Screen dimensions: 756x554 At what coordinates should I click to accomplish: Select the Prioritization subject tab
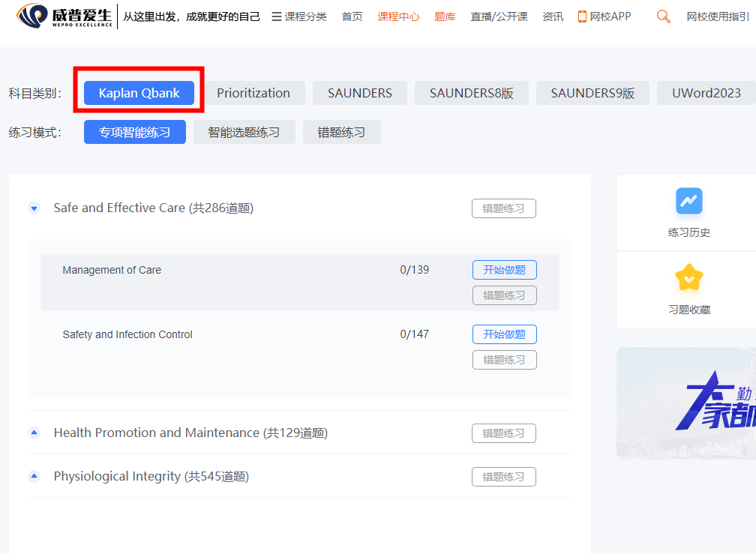click(253, 93)
